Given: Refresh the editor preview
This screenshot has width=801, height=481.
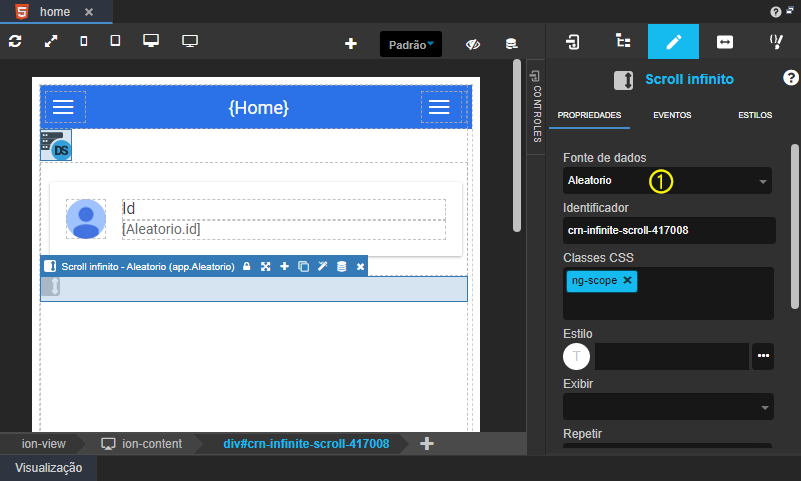Looking at the screenshot, I should pos(15,41).
